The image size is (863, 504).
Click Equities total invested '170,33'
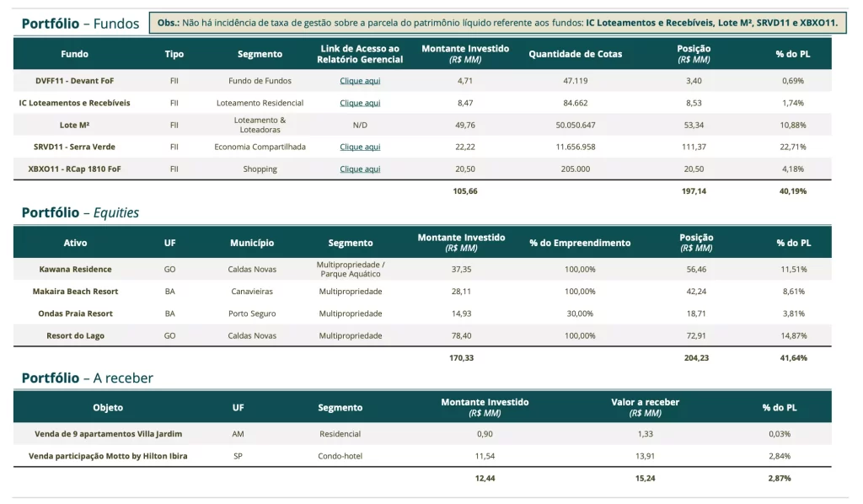[461, 358]
